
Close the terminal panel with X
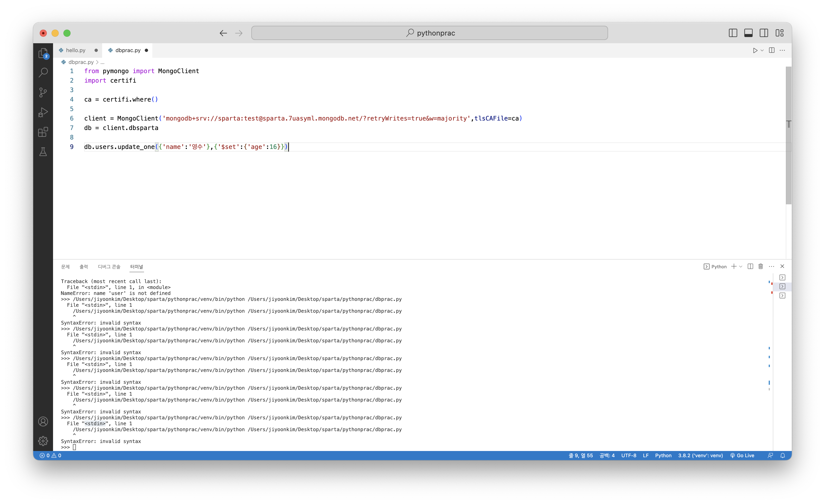782,267
